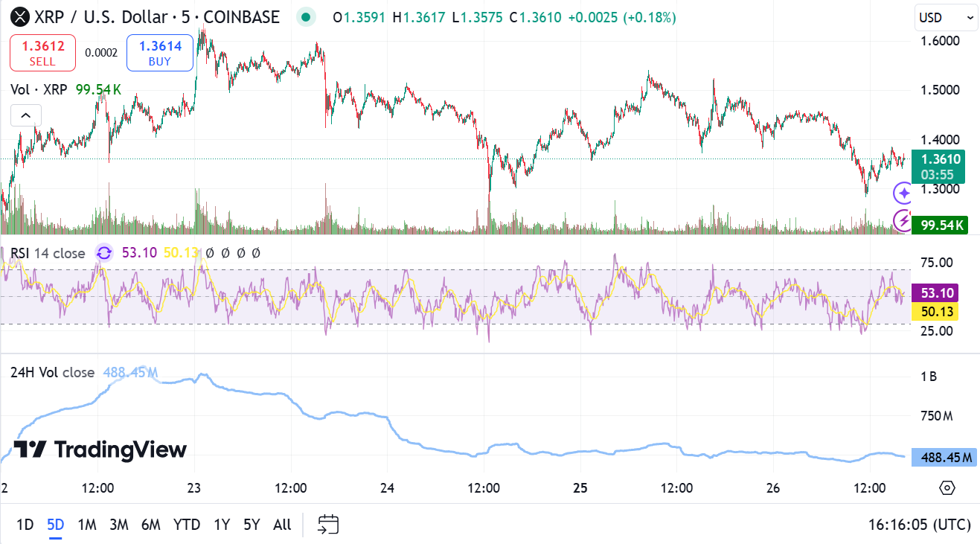
Task: Click the 26 date label on time axis
Action: coord(773,488)
